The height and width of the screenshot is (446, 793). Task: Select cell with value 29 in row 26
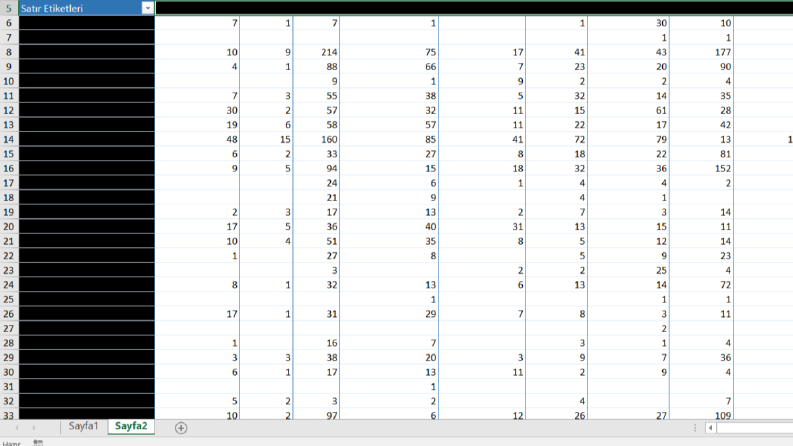389,314
